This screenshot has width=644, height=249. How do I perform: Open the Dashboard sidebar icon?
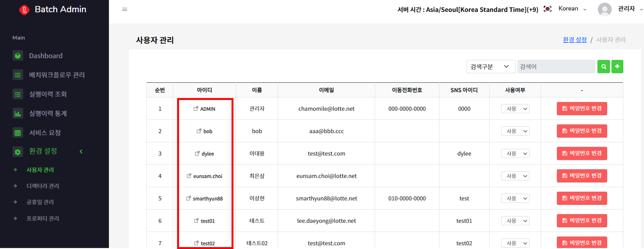pyautogui.click(x=18, y=56)
